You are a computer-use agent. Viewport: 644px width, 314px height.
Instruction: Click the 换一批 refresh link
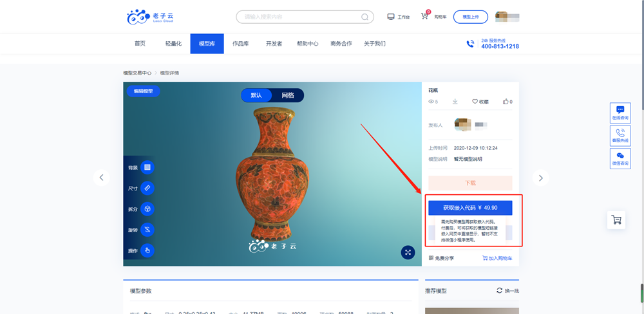507,291
